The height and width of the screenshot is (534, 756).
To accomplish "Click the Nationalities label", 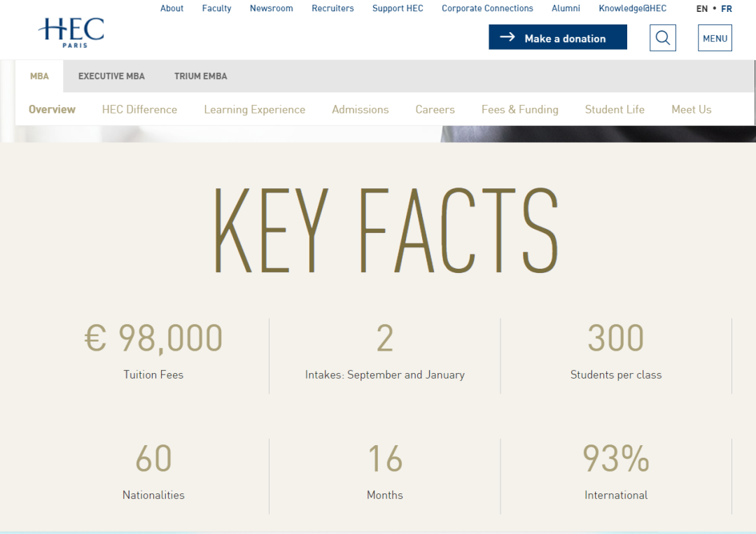I will [x=153, y=495].
